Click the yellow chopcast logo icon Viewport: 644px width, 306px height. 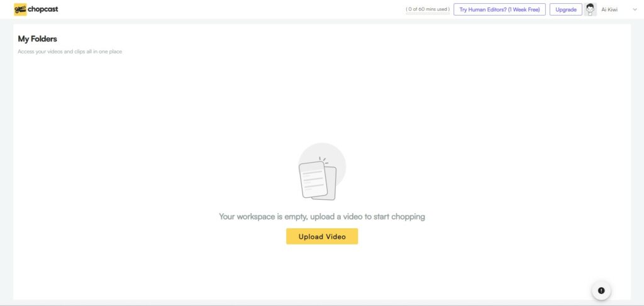pyautogui.click(x=20, y=9)
